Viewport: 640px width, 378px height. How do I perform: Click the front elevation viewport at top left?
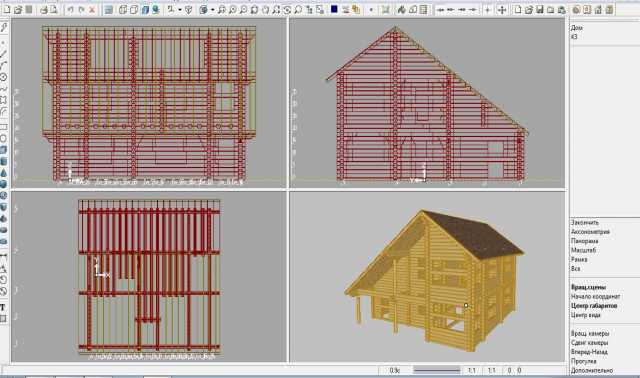tap(149, 103)
